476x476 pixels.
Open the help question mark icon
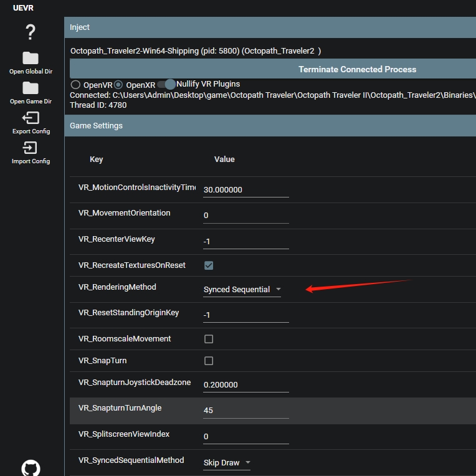(31, 32)
